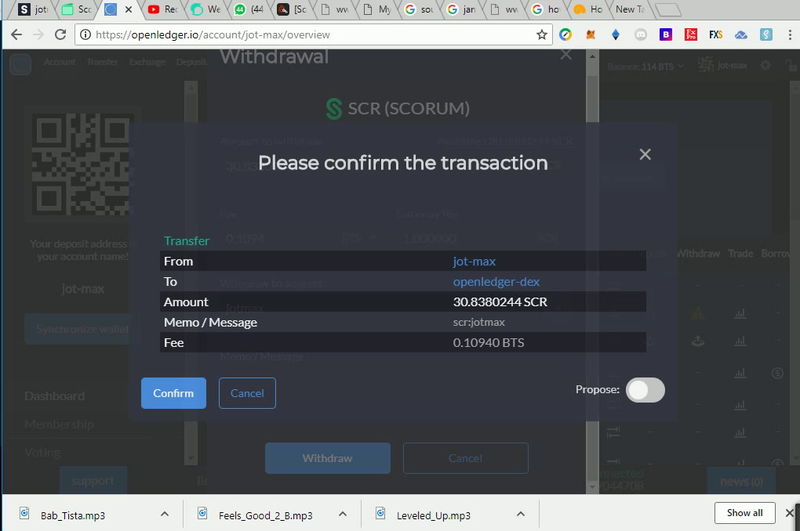Open the Chrome three-dot menu

(789, 35)
